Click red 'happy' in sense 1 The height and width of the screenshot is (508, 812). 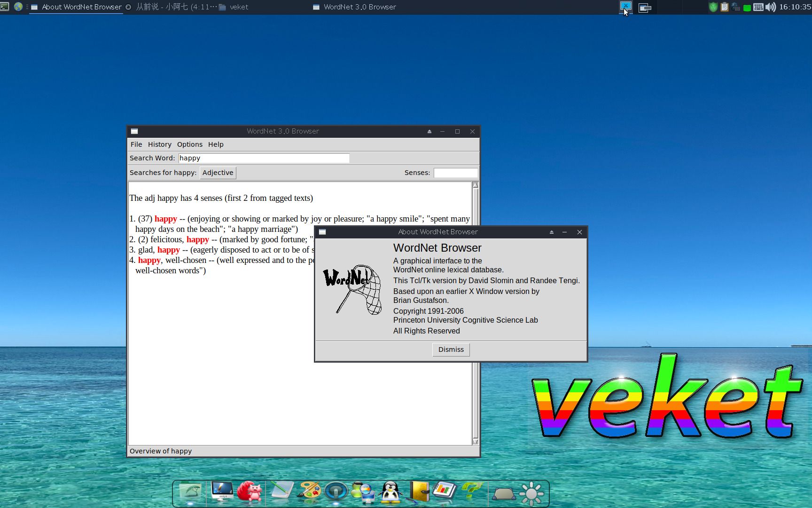[166, 219]
